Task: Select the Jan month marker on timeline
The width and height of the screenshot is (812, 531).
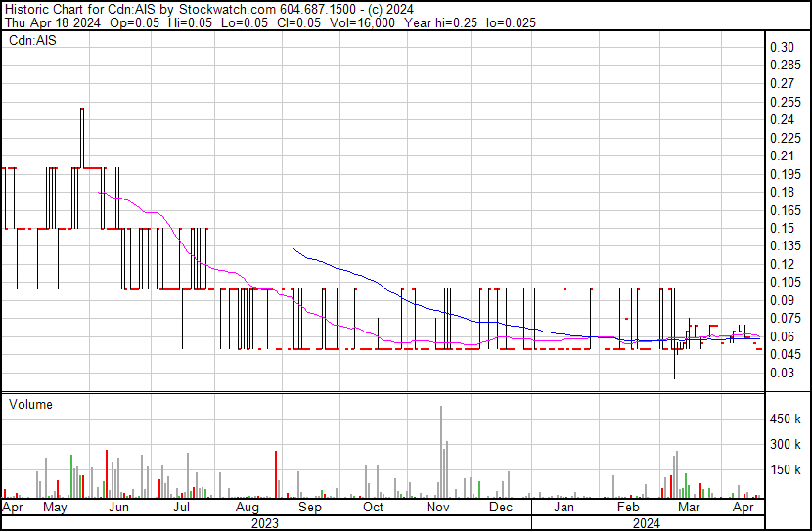Action: click(x=564, y=509)
